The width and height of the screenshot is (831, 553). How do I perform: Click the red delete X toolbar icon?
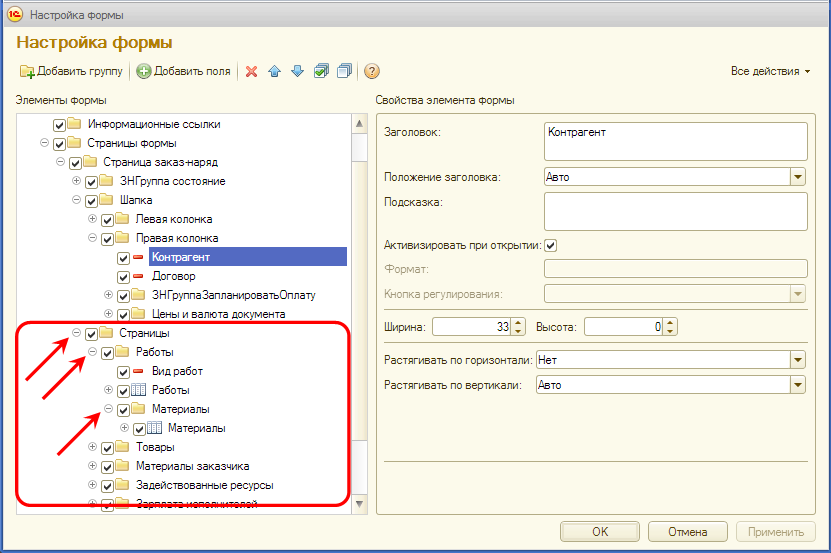click(252, 71)
